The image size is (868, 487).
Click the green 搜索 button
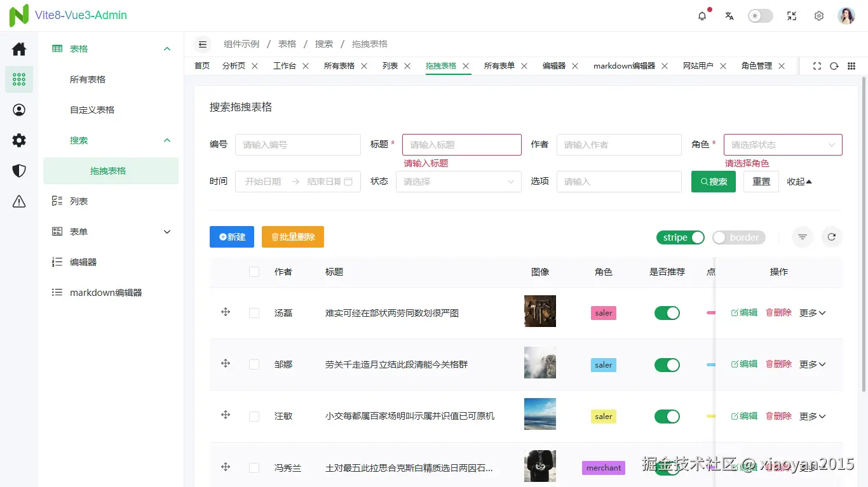(x=714, y=182)
